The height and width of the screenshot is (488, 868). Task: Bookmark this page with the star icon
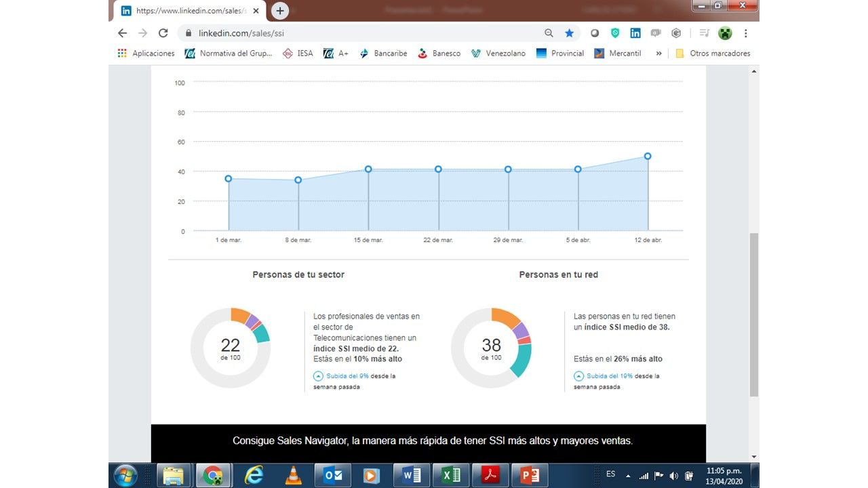pos(569,33)
